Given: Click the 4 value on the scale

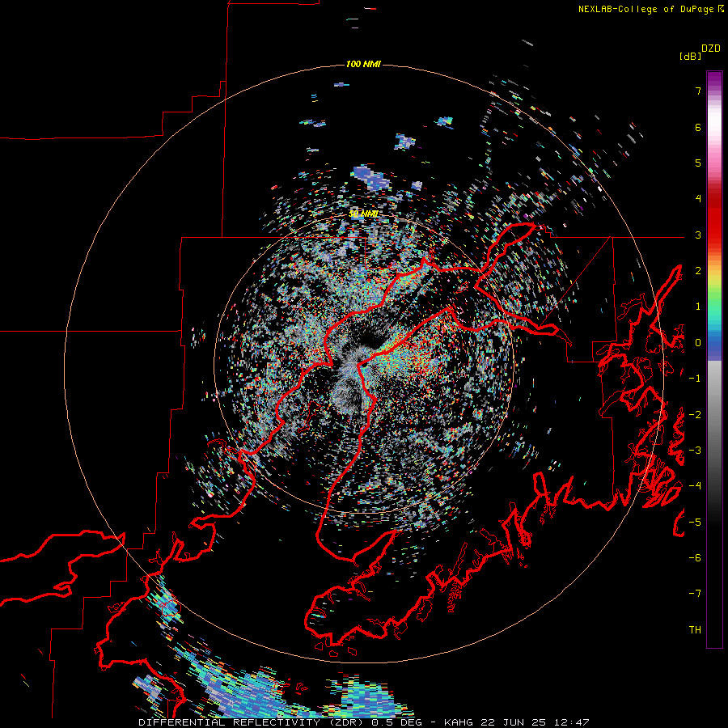Looking at the screenshot, I should coord(698,199).
